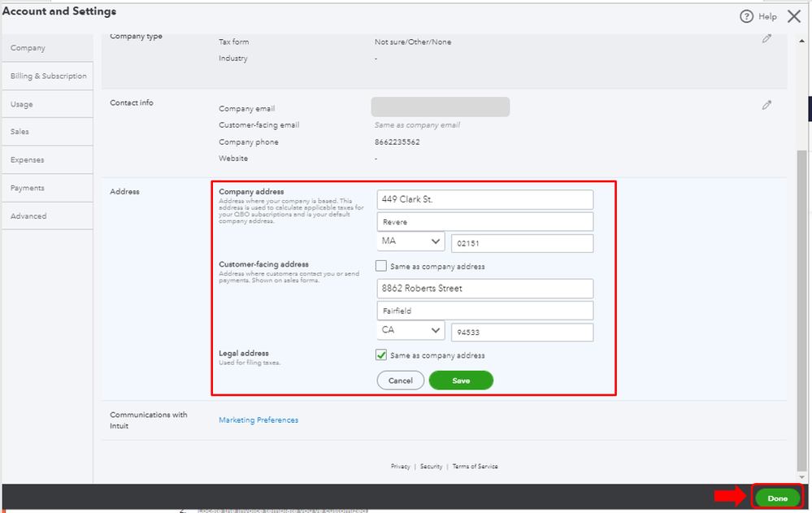The height and width of the screenshot is (513, 812).
Task: Click the 449 Clark St. address field
Action: 484,200
